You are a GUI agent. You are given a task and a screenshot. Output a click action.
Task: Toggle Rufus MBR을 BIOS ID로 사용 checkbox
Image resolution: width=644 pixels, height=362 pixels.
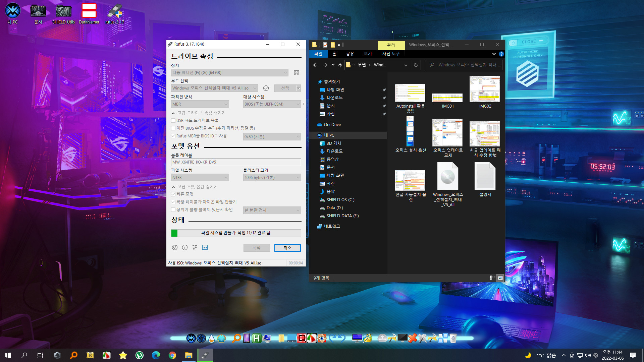pos(173,136)
